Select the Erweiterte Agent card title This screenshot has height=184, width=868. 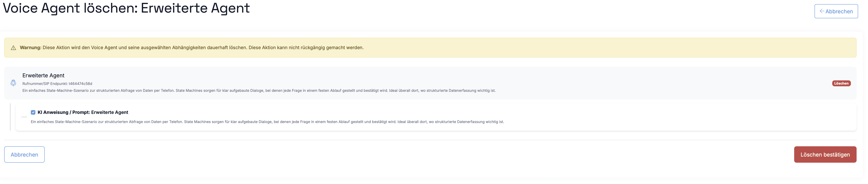43,76
